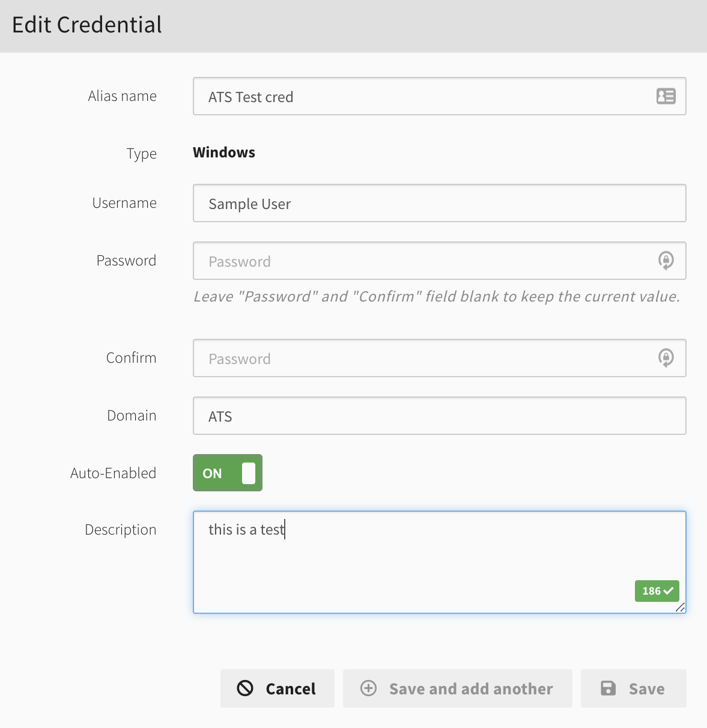
Task: Click the prohibition icon on the Cancel button
Action: 245,688
